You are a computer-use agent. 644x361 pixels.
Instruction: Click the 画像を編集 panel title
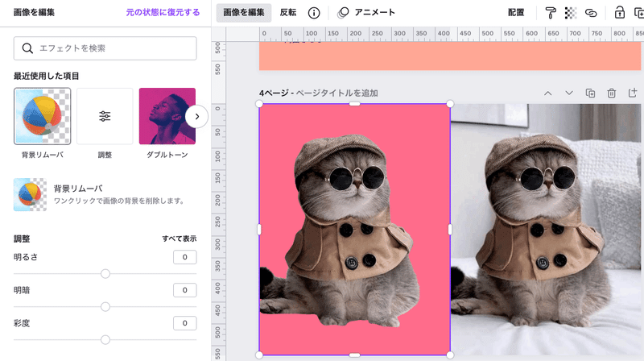[34, 13]
